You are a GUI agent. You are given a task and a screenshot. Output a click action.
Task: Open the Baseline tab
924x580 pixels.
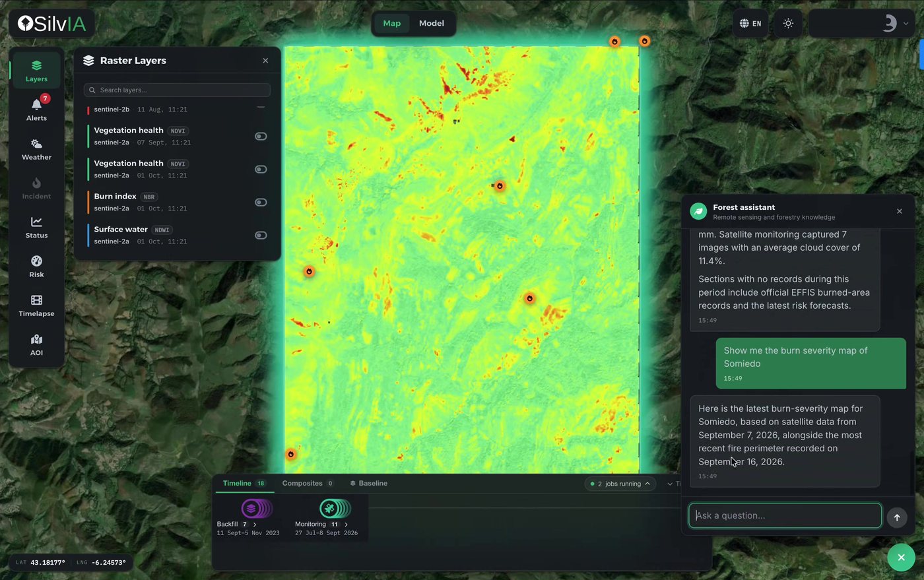point(368,484)
